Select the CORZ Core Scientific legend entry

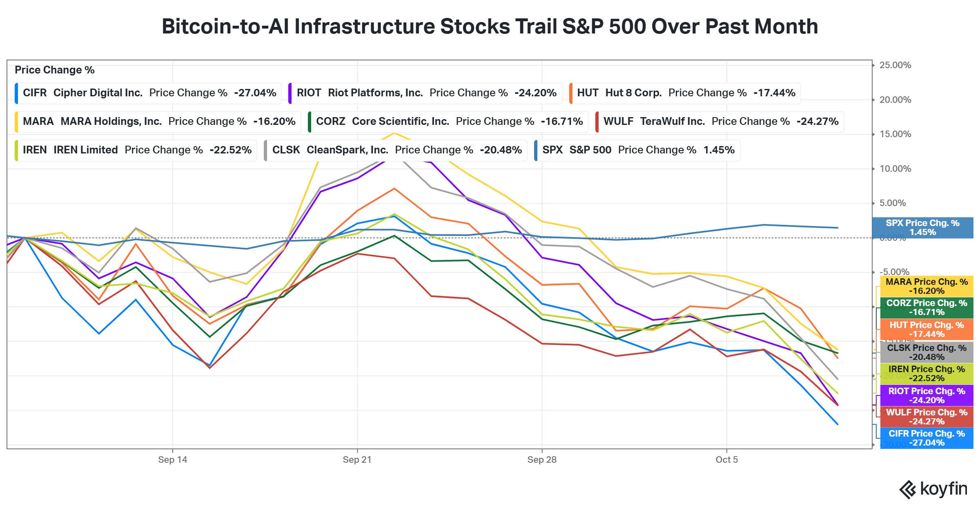pos(448,122)
